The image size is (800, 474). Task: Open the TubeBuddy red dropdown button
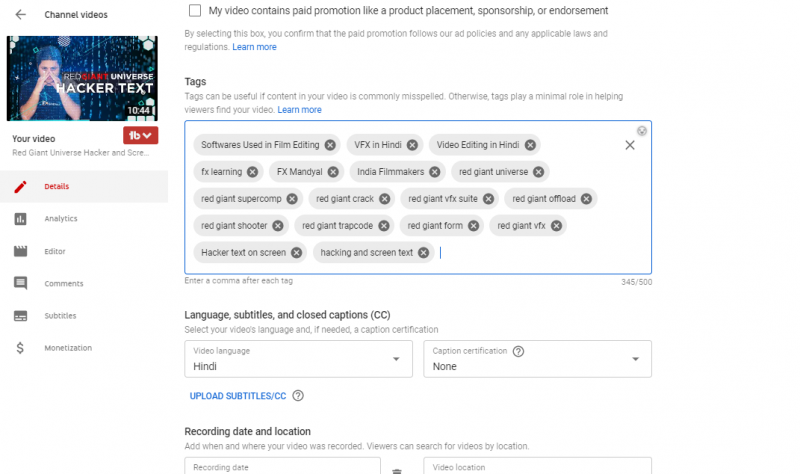(140, 135)
